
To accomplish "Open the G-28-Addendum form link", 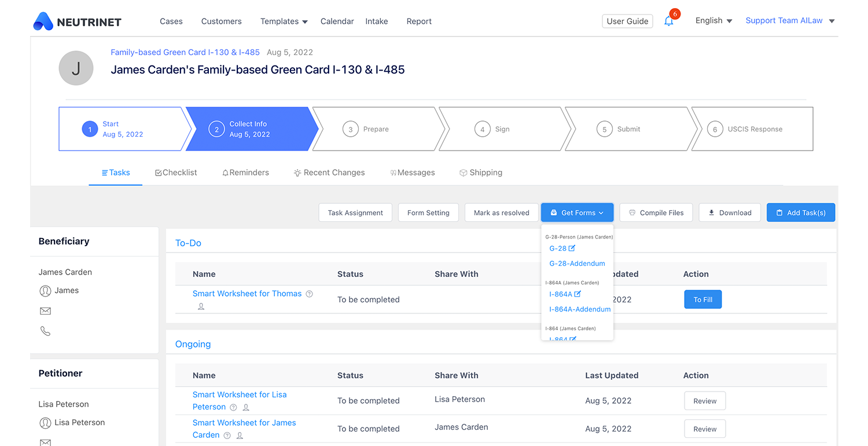I will (x=577, y=264).
